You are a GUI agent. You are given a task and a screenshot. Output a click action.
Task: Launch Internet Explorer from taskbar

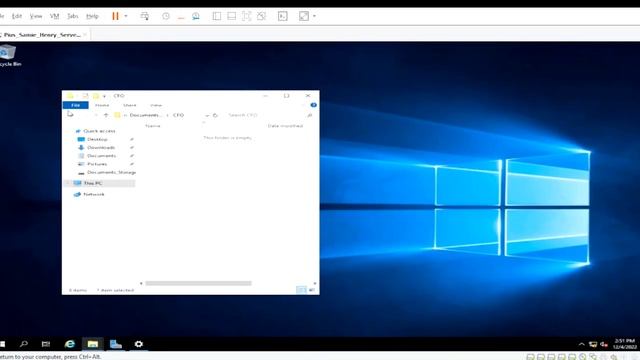70,344
